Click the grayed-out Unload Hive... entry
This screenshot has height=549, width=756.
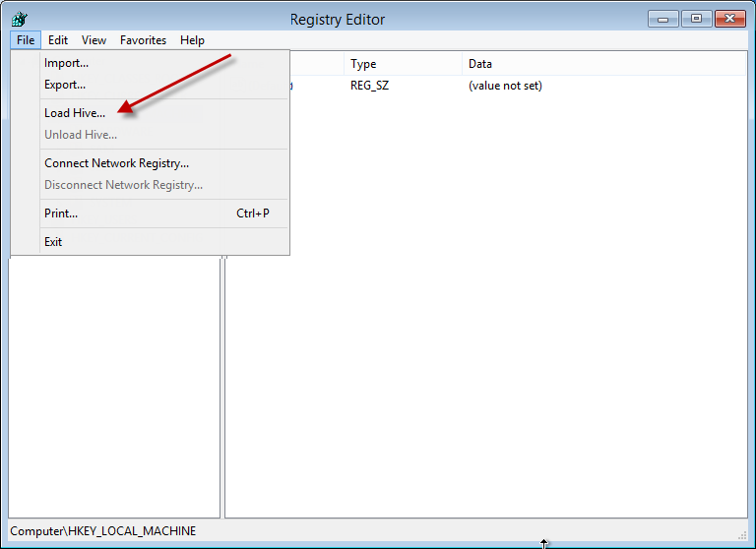point(81,135)
